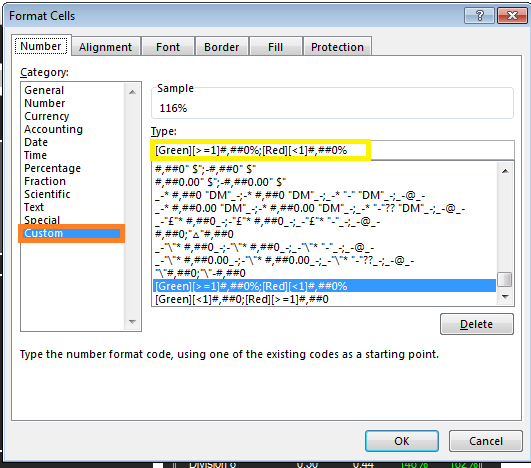This screenshot has height=468, width=531.
Task: Select the Fill tab
Action: (x=275, y=47)
